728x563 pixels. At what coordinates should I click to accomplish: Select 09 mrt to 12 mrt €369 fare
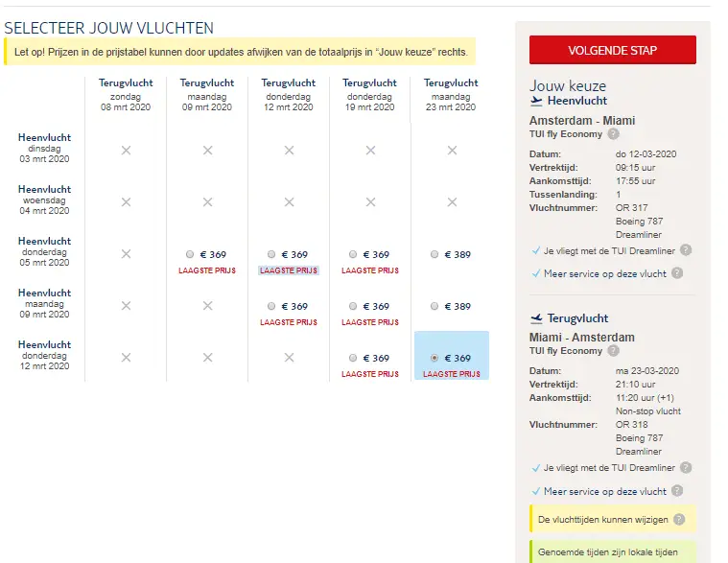[x=271, y=306]
